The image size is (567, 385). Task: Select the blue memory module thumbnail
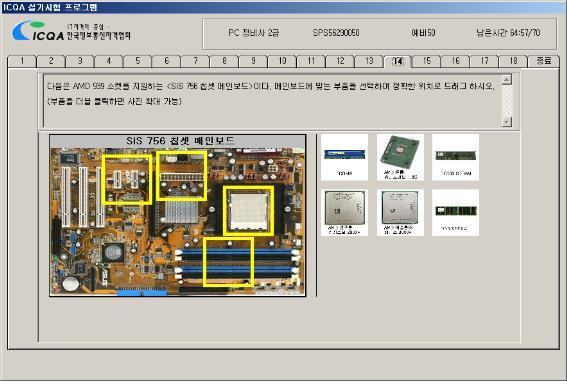[x=344, y=157]
